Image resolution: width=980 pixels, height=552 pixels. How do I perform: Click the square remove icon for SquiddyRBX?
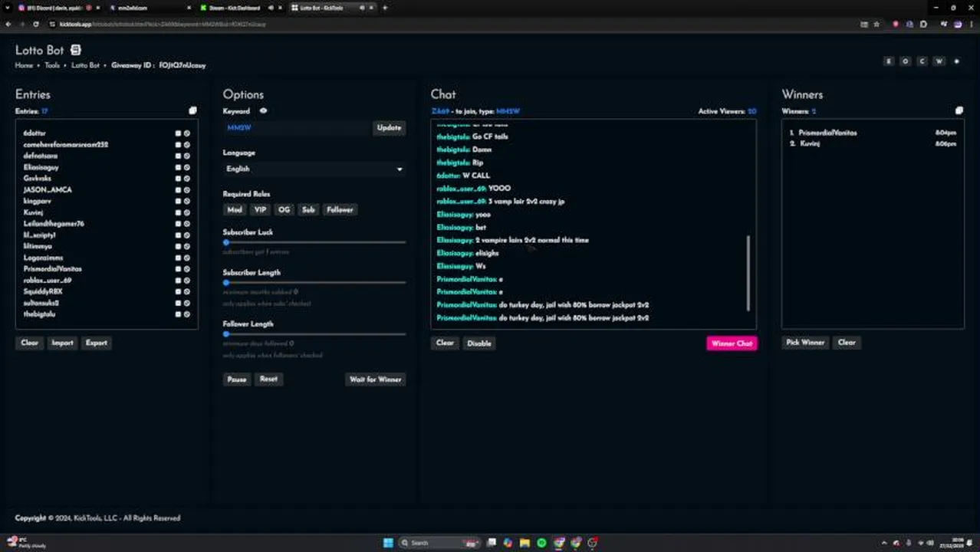[x=178, y=291]
